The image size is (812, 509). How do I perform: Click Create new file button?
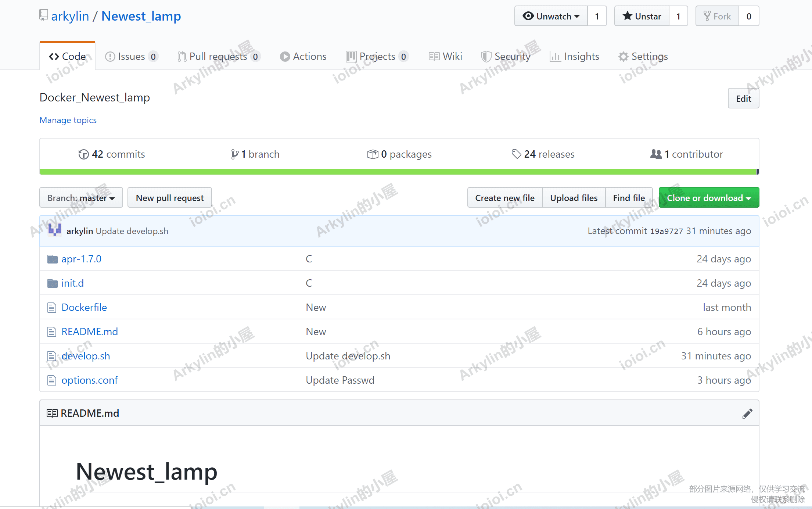click(505, 198)
